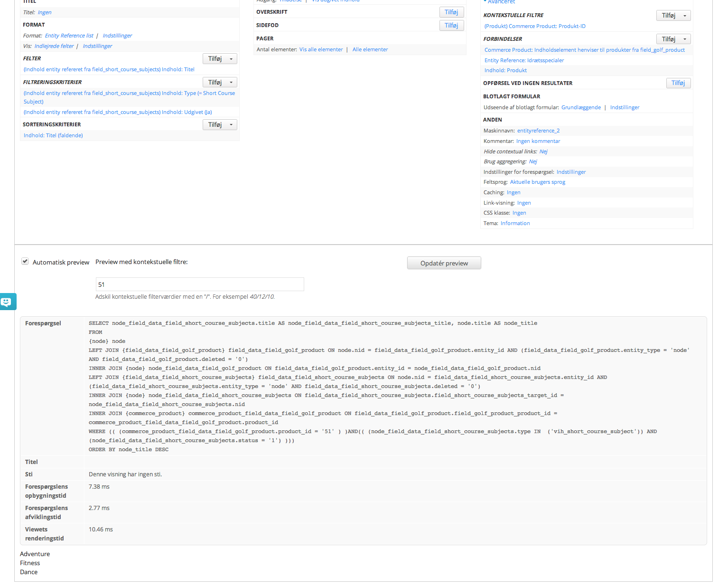Open the Tilføj dropdown for FELTER
Image resolution: width=728 pixels, height=587 pixels.
[231, 58]
